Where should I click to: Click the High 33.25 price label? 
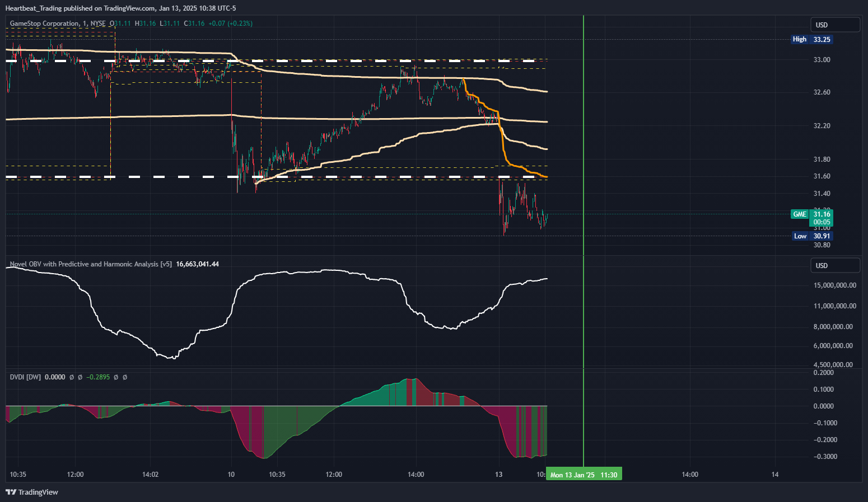point(811,39)
